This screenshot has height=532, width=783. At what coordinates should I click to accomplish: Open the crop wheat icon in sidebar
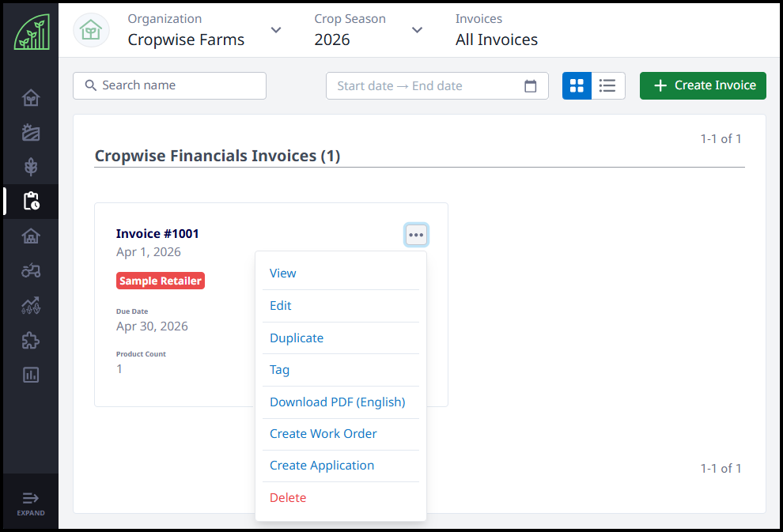point(31,167)
